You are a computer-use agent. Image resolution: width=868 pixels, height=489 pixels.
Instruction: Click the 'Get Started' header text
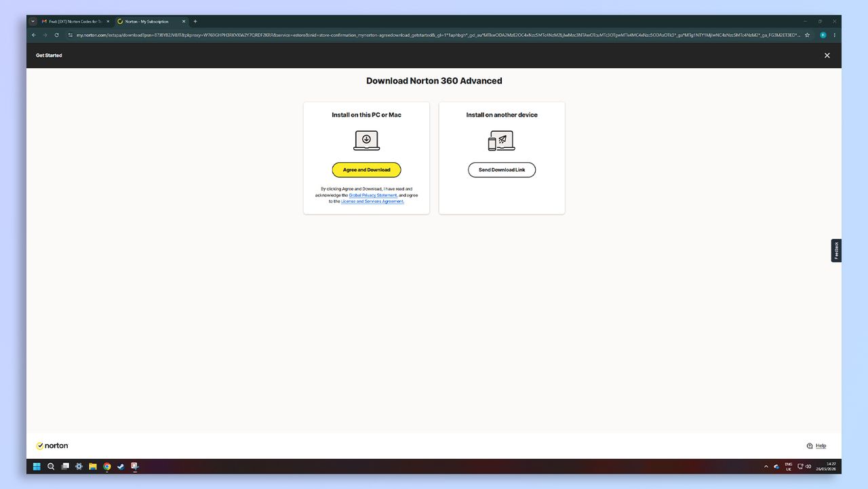[x=49, y=56]
